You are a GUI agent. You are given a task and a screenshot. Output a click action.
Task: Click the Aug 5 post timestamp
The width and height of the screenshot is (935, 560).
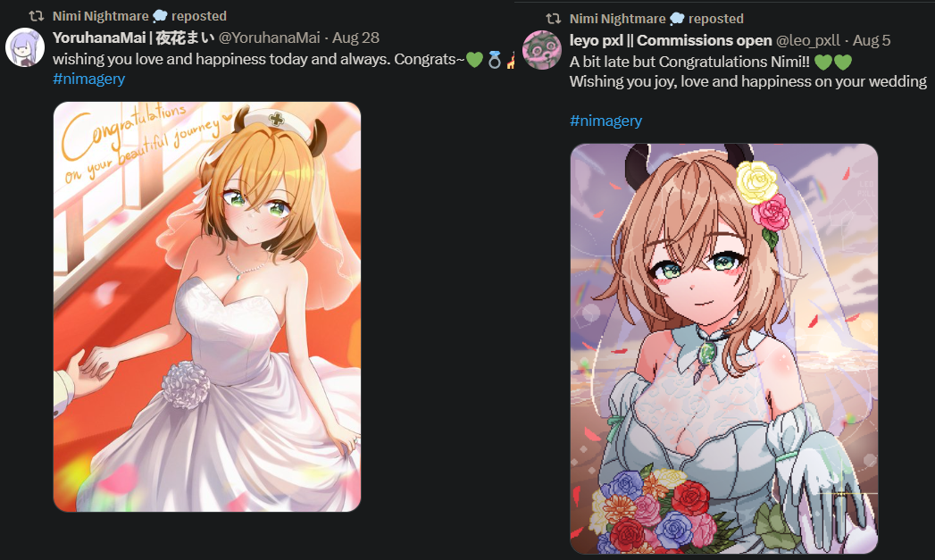point(872,40)
